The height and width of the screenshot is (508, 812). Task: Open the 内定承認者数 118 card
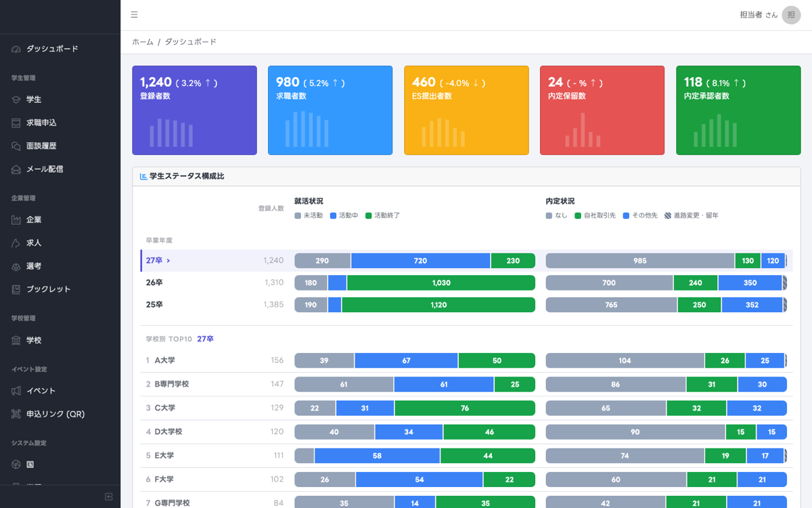(738, 110)
